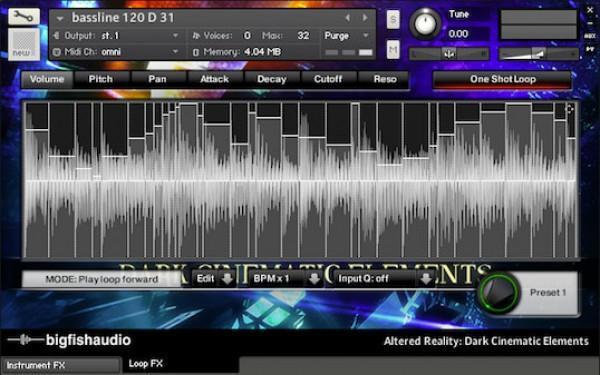
Task: Close the instrument with the X icon
Action: point(590,10)
